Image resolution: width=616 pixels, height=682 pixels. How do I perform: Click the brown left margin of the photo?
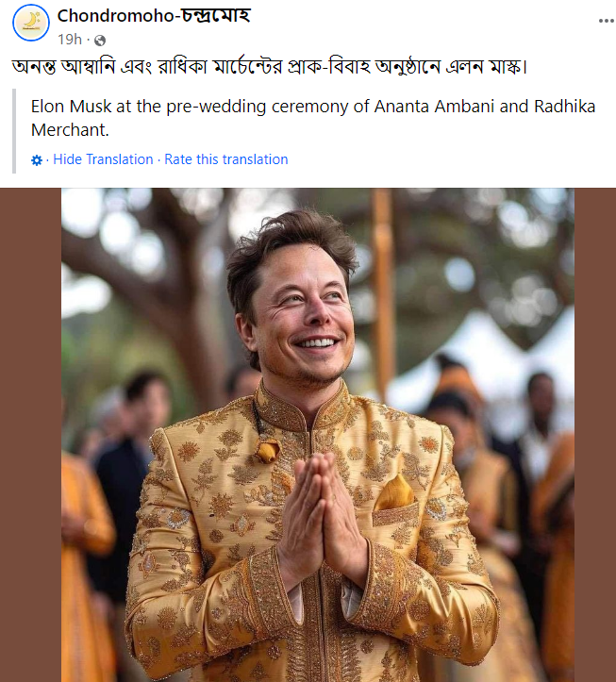tap(30, 434)
